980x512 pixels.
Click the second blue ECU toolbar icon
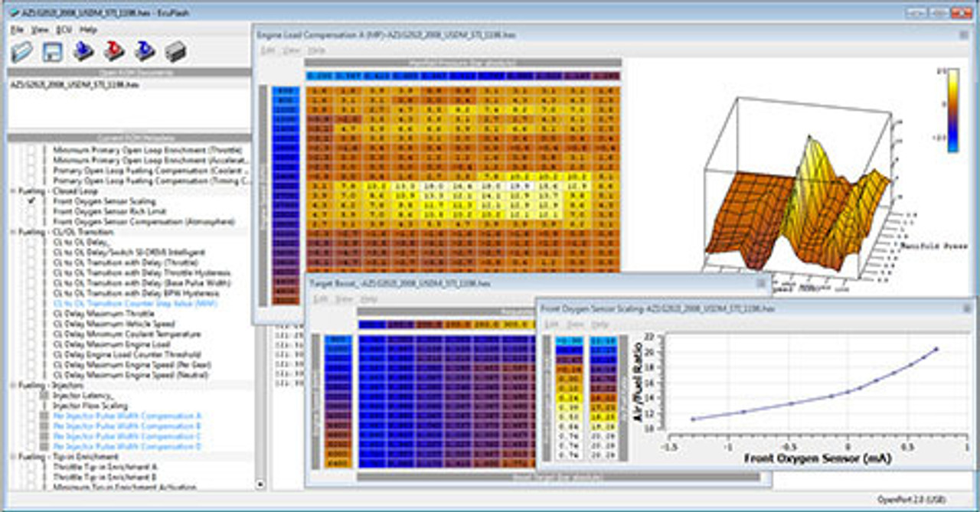pyautogui.click(x=144, y=51)
